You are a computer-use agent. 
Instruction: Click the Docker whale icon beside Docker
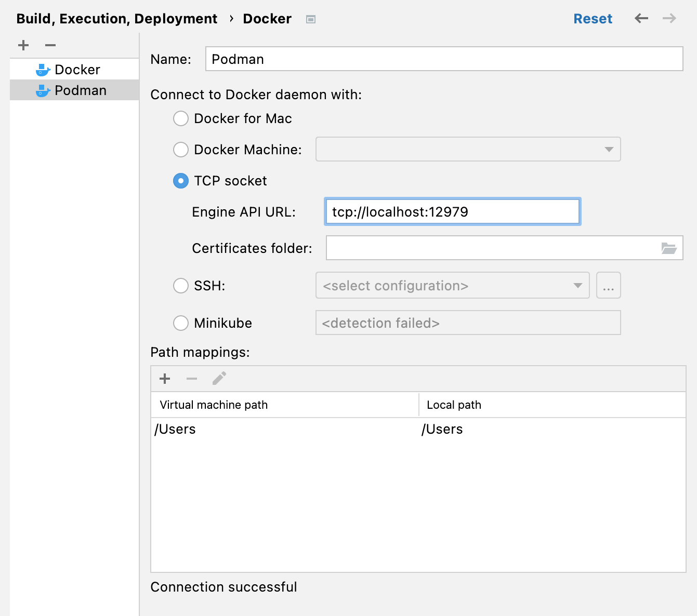(x=43, y=70)
